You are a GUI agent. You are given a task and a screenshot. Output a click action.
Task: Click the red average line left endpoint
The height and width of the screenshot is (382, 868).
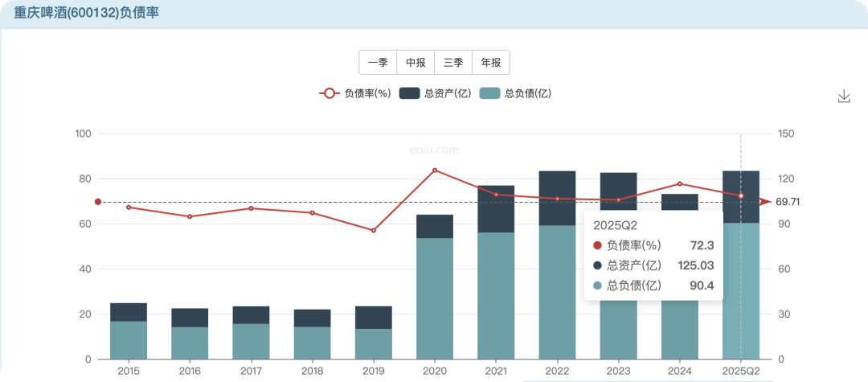(98, 202)
